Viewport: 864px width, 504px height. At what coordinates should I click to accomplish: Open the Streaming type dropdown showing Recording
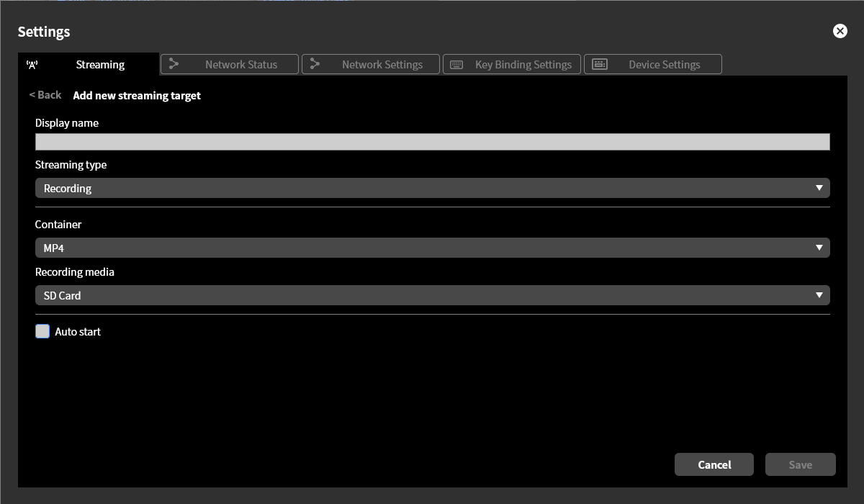point(432,188)
